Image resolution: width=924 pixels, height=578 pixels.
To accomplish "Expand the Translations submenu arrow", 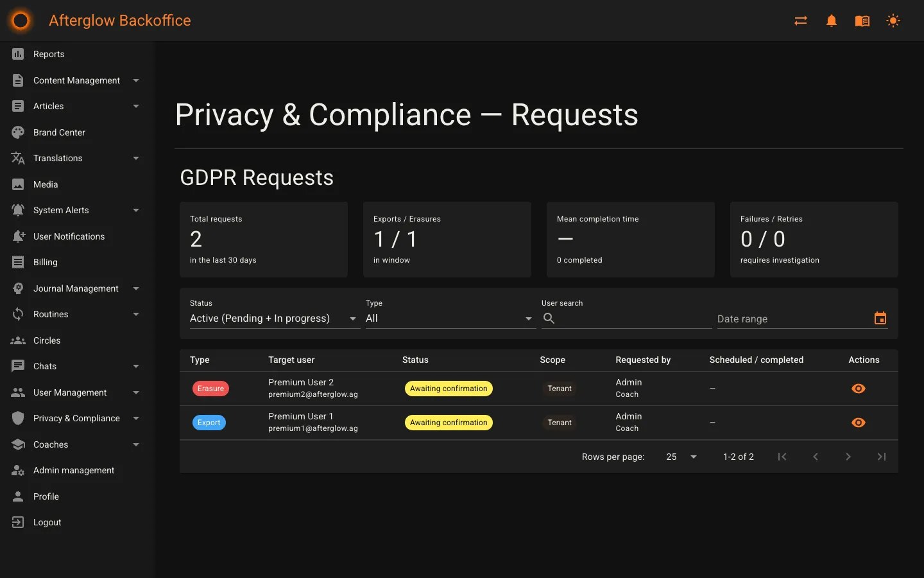I will [136, 158].
